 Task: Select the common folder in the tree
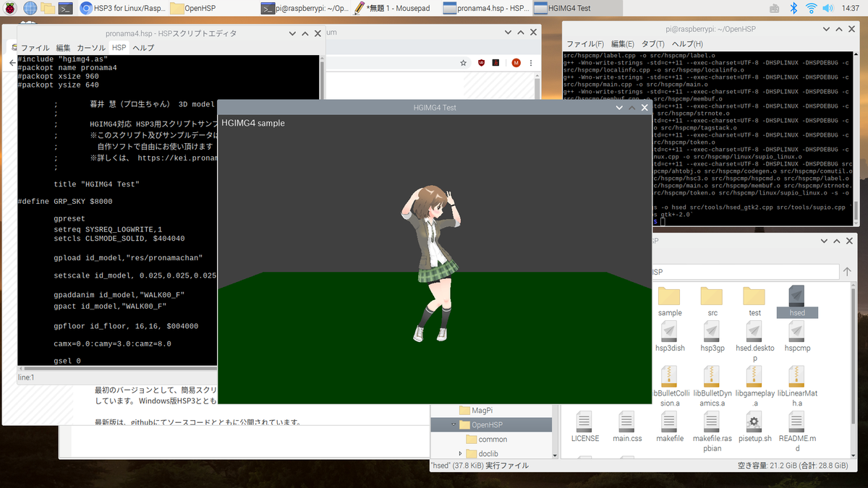click(486, 439)
